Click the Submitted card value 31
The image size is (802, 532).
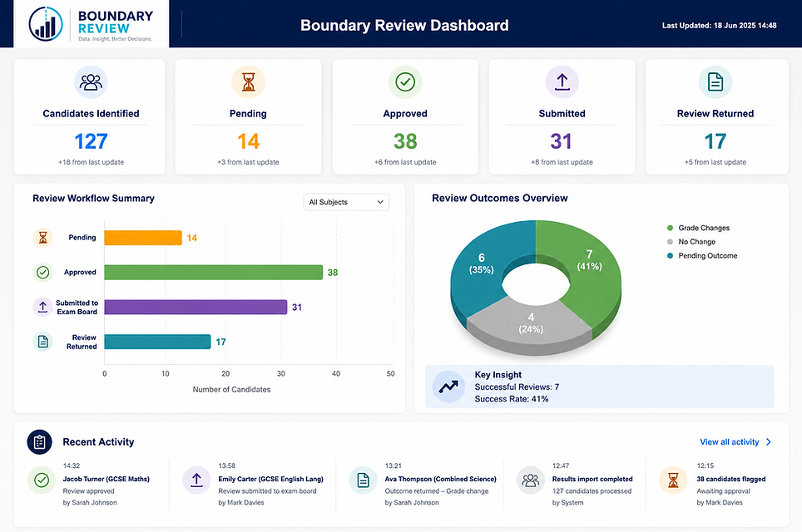point(561,141)
